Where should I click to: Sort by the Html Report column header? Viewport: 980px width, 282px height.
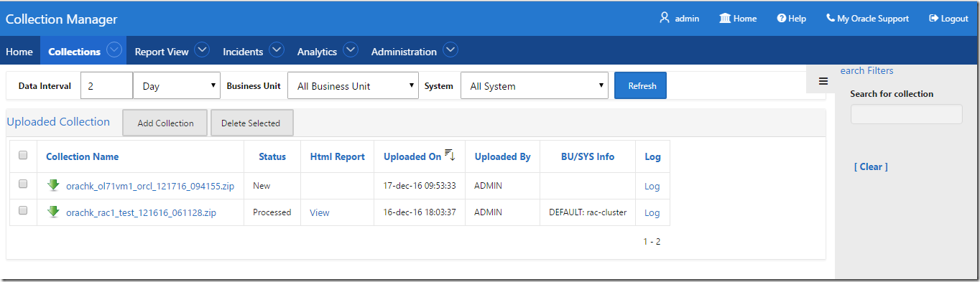[x=338, y=156]
